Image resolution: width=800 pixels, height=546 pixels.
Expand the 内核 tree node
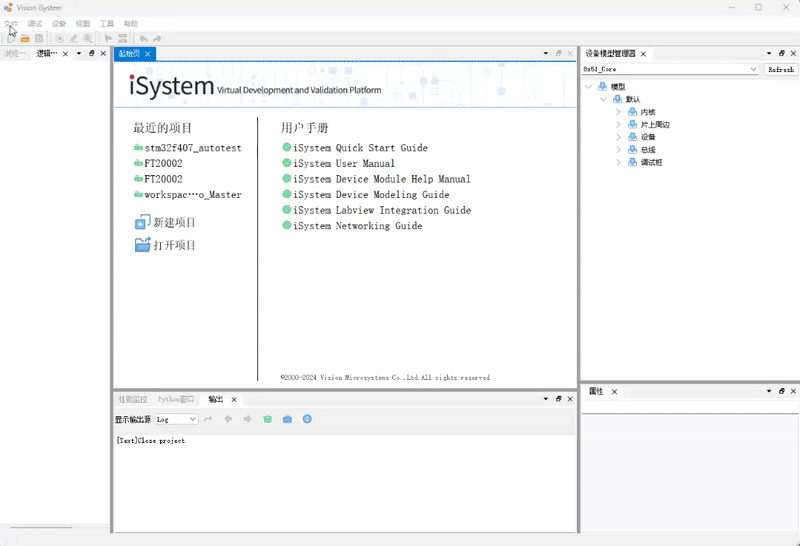tap(618, 112)
